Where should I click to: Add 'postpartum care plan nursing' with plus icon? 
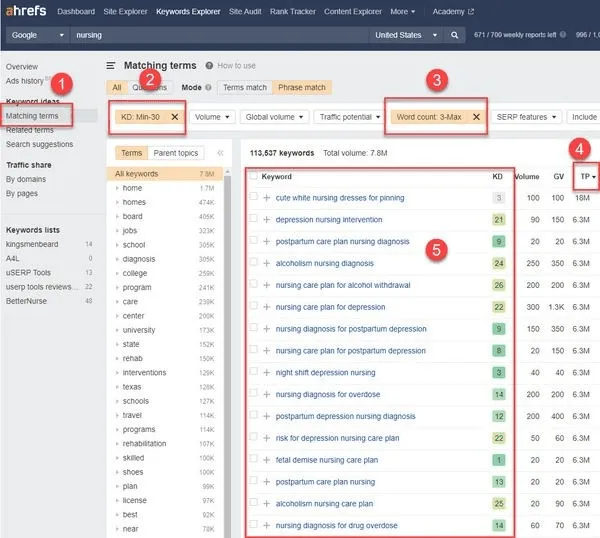(267, 481)
